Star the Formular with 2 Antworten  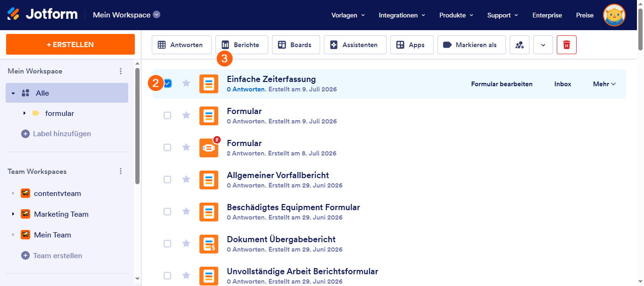(186, 147)
